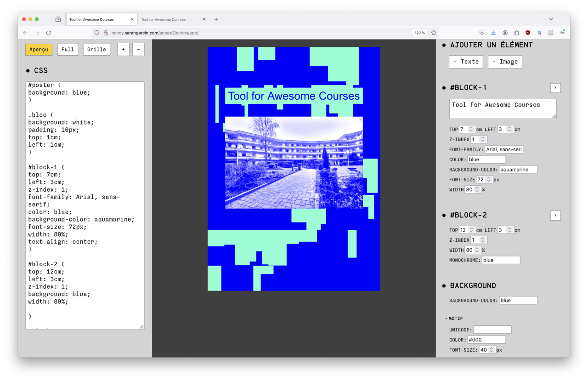Click the #BLOCK-1 font-size stepper arrows
588x381 pixels.
click(489, 180)
